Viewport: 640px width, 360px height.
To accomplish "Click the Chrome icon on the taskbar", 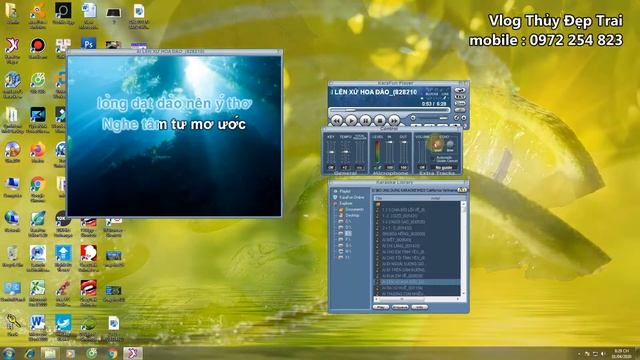I will tap(112, 353).
